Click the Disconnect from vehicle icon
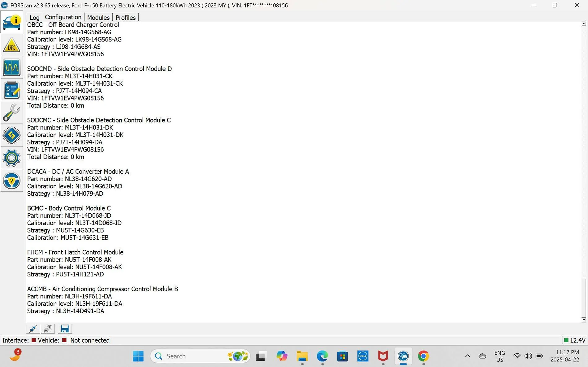Screen dimensions: 588x367 tap(48, 329)
